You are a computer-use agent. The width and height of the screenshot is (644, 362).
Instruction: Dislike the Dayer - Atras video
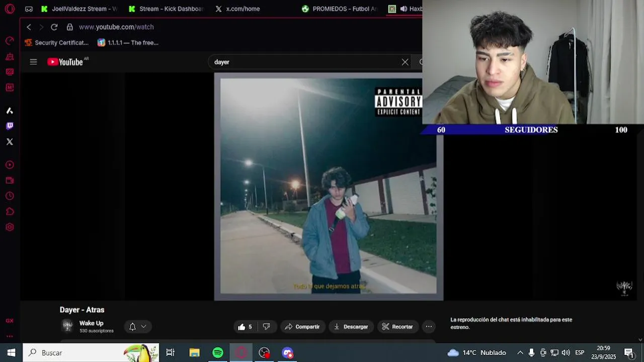coord(266,327)
